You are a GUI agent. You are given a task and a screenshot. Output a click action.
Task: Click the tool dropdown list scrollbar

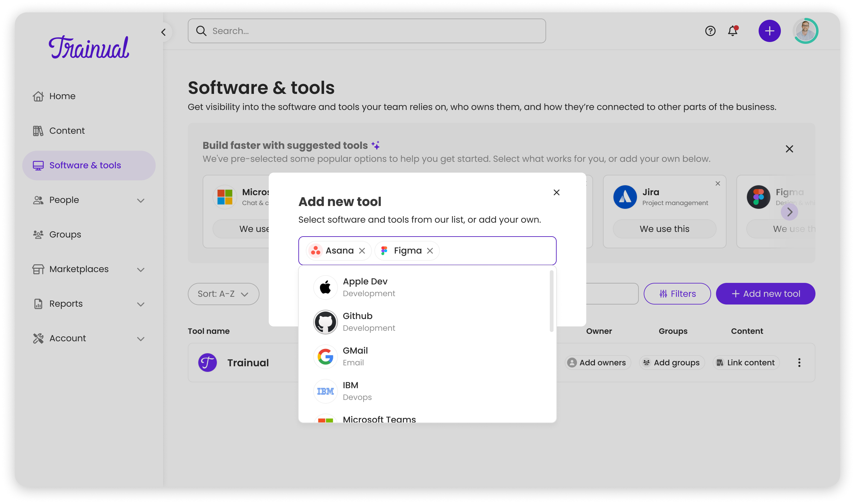tap(551, 300)
